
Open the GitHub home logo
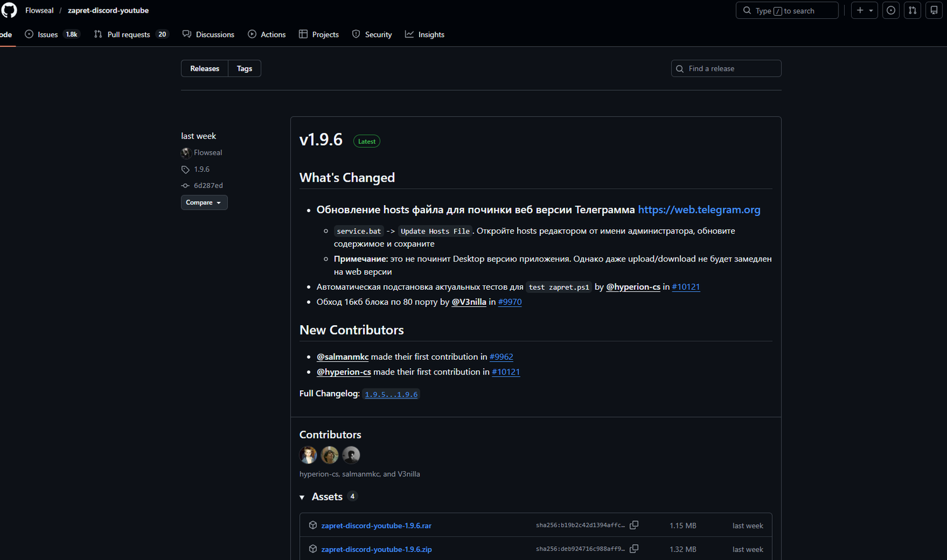(9, 10)
